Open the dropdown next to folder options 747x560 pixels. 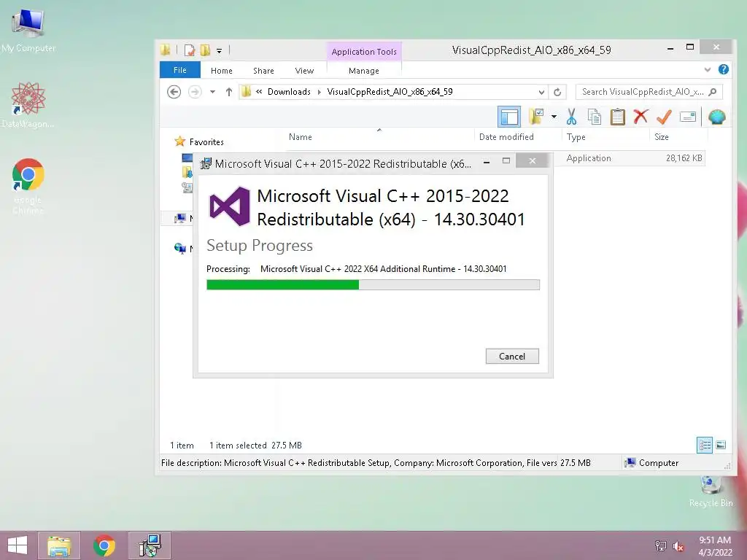point(554,116)
